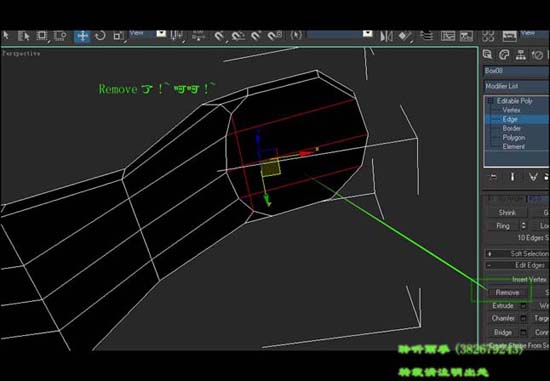Click the Perspective viewport label

pos(21,54)
